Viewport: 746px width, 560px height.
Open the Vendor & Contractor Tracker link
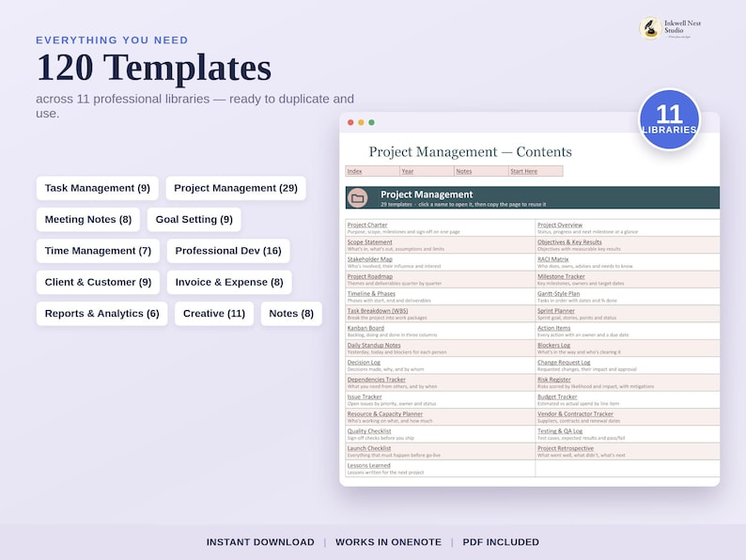click(x=575, y=414)
